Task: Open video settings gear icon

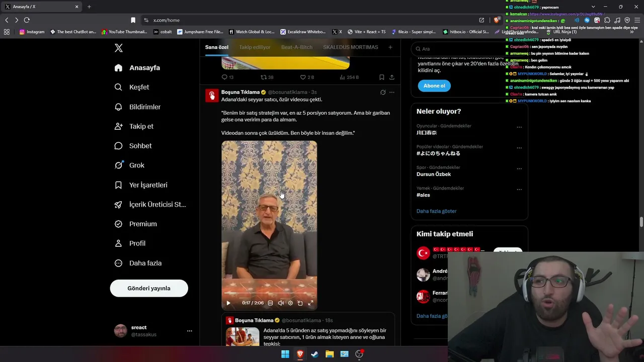Action: pos(290,303)
